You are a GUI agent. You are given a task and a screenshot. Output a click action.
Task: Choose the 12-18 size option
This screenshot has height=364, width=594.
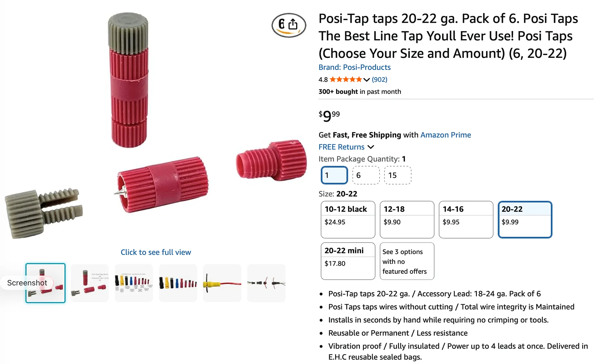coord(407,220)
